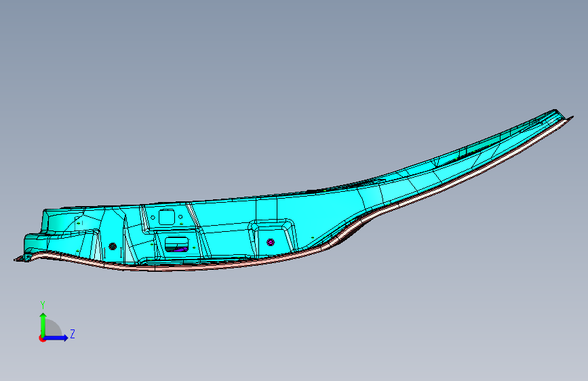The image size is (588, 381).
Task: Pick the pink flange edge under the model
Action: point(210,266)
